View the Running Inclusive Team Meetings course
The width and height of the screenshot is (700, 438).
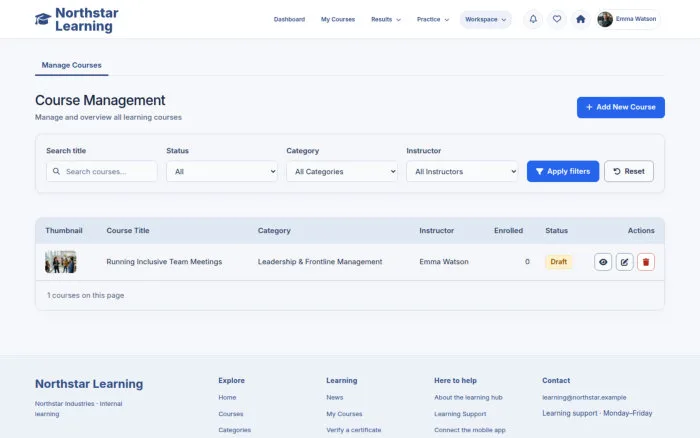click(603, 262)
